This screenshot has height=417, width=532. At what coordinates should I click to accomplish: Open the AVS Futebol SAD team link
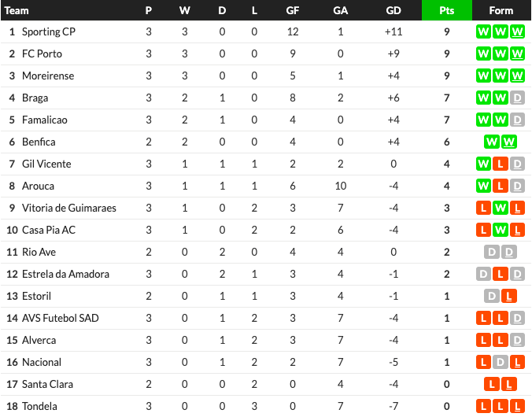61,319
